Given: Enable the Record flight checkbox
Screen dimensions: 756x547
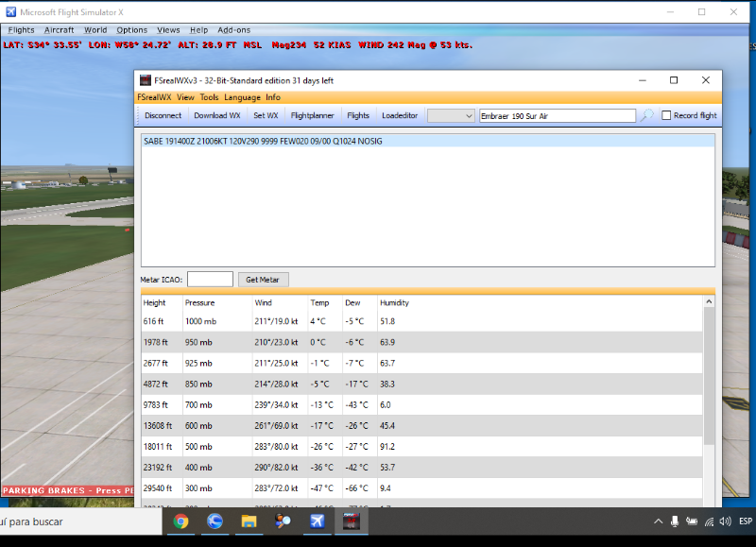Looking at the screenshot, I should 666,115.
